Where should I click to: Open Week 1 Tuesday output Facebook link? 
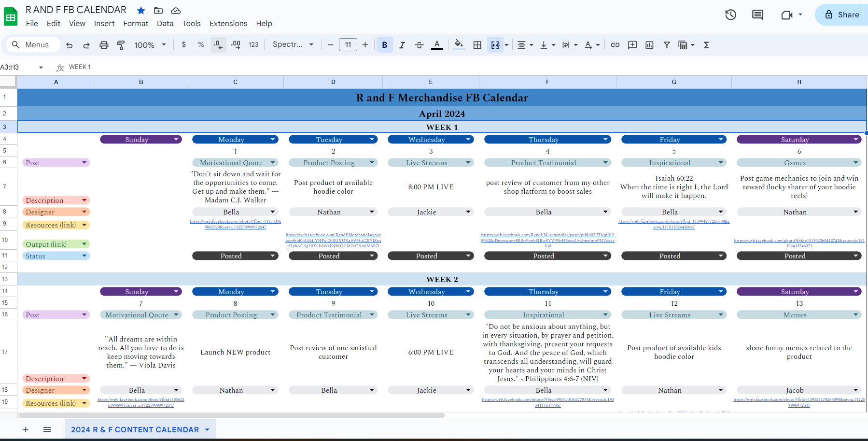point(333,241)
